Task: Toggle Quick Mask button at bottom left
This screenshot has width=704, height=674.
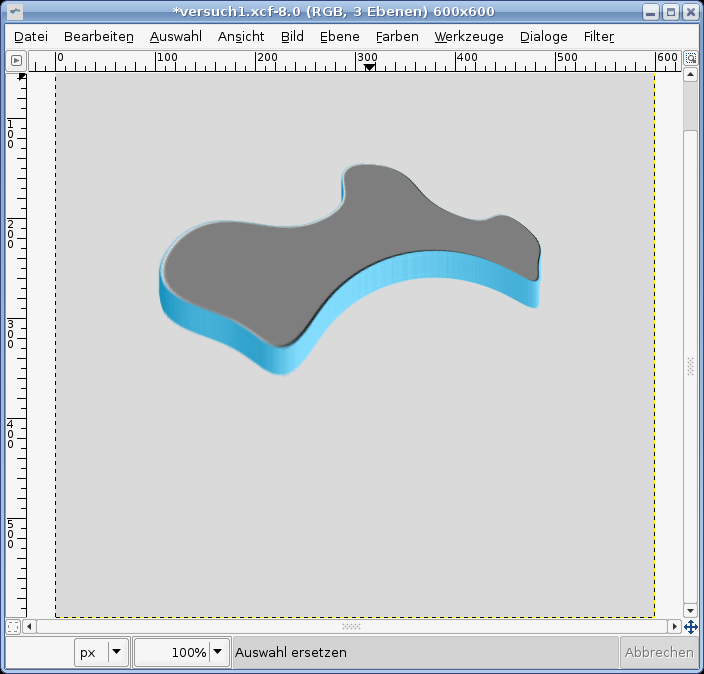Action: (13, 626)
